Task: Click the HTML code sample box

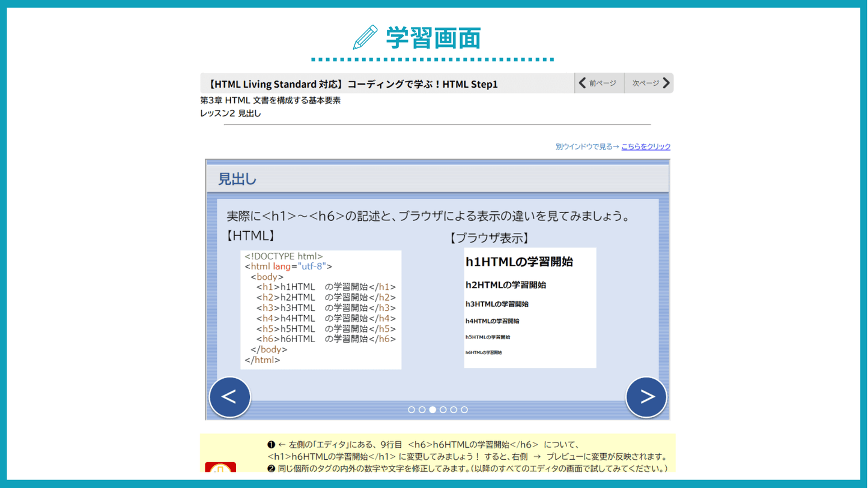Action: (321, 310)
